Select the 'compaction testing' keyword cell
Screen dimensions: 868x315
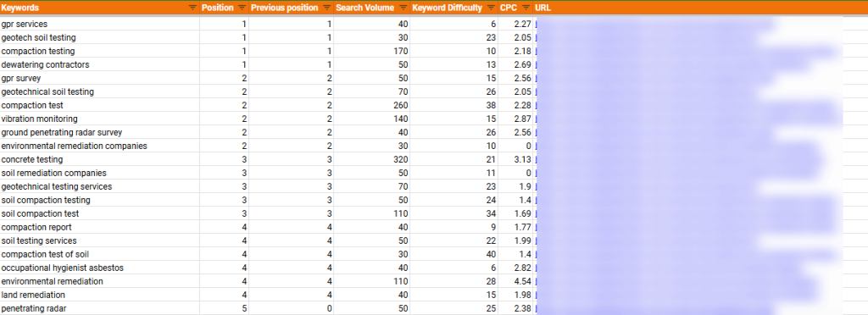coord(100,52)
